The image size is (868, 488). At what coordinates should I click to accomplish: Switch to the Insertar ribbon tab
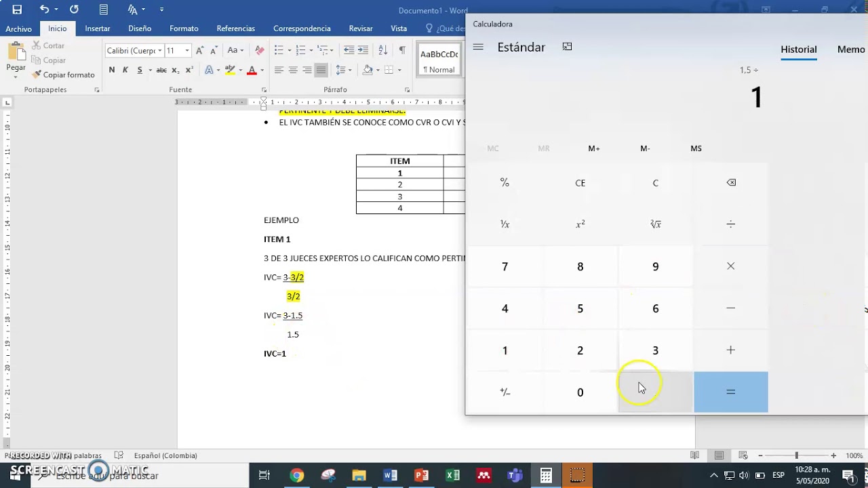[x=98, y=28]
